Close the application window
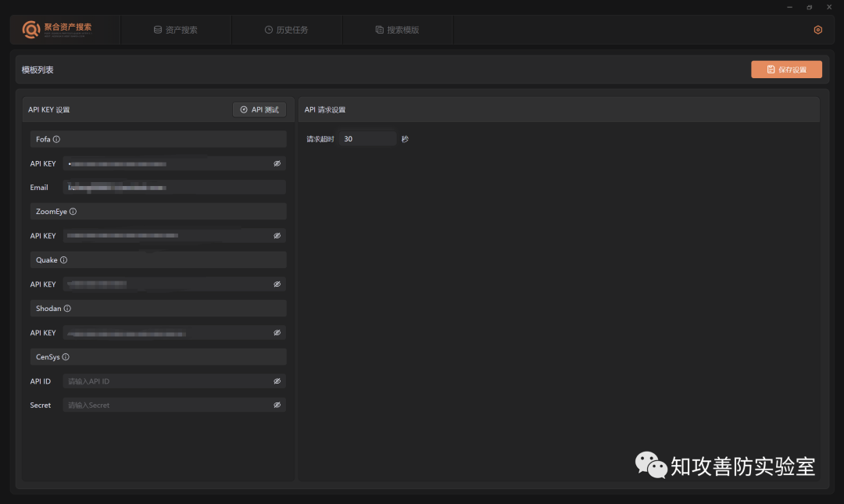 tap(829, 7)
